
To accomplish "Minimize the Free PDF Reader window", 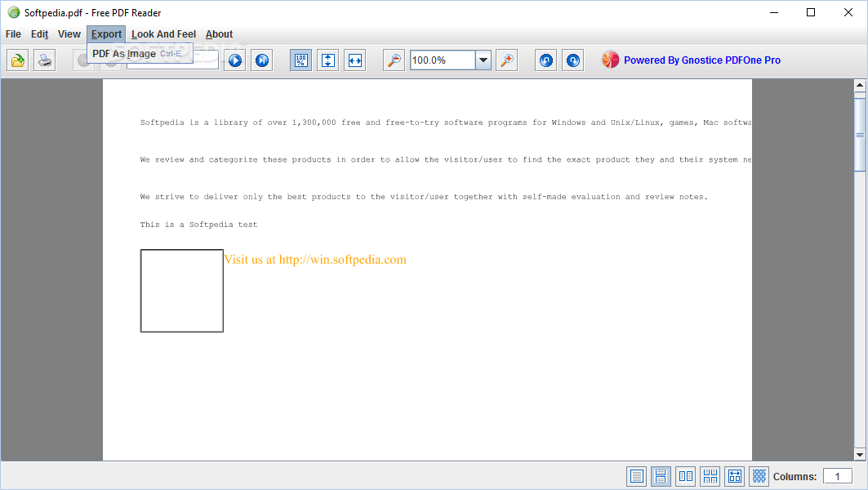I will [x=774, y=13].
